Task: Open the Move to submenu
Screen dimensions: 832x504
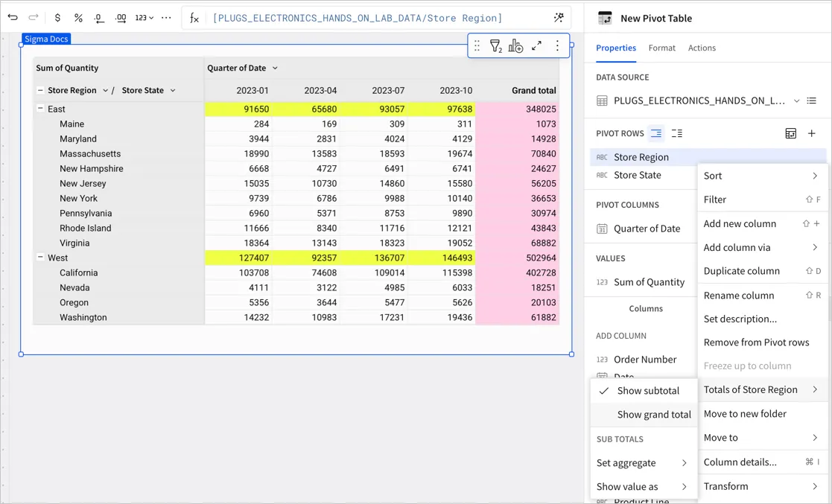Action: (762, 438)
